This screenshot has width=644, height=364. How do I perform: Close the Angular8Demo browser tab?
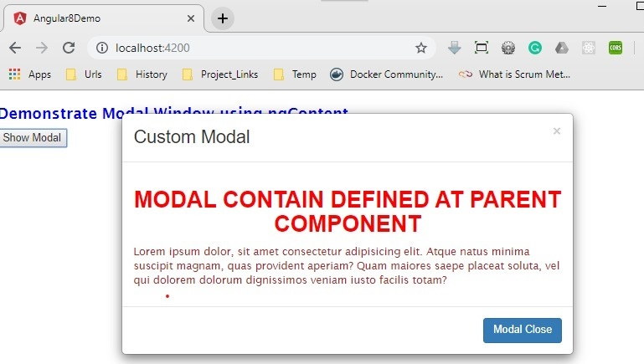pos(191,18)
